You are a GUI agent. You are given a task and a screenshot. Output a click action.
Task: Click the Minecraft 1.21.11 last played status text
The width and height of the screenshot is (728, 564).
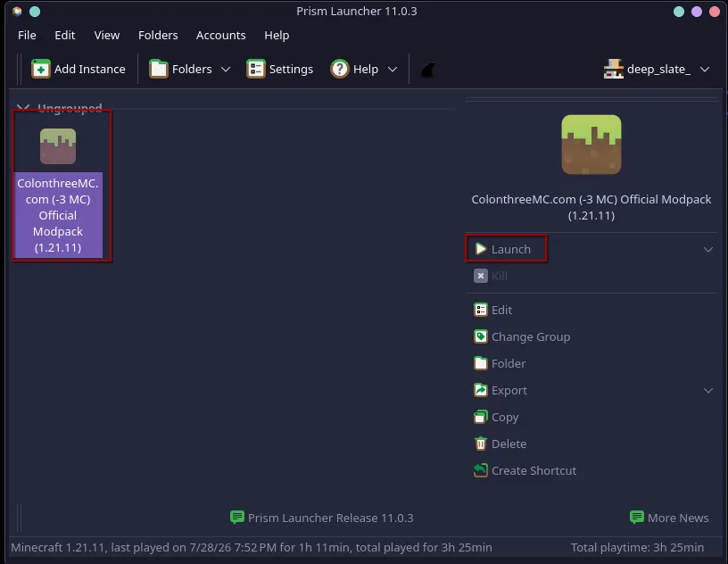tap(252, 547)
